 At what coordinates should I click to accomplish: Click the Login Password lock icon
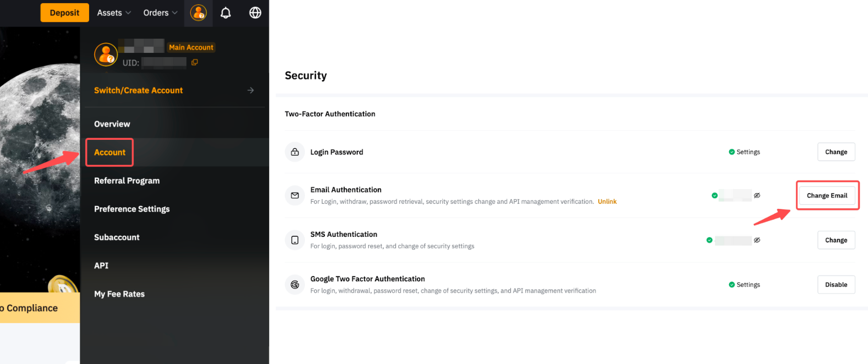click(295, 152)
